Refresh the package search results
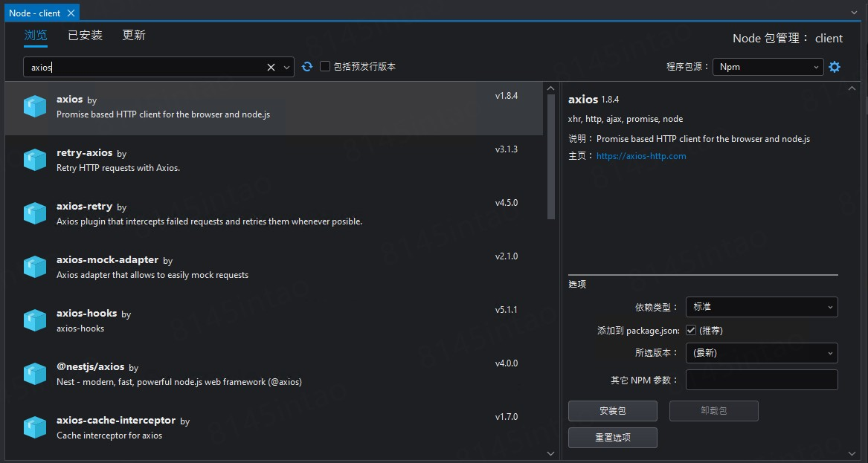Image resolution: width=868 pixels, height=463 pixels. 307,67
